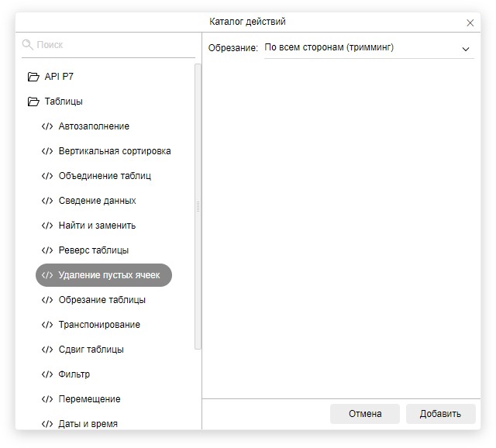Click the code icon beside Автозаполнение
The width and height of the screenshot is (496, 448).
pos(47,126)
